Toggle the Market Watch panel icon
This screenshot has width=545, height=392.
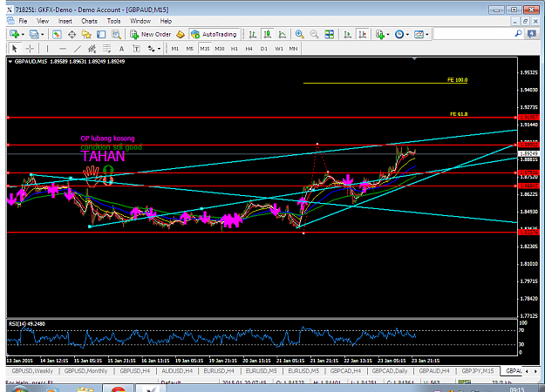[57, 34]
